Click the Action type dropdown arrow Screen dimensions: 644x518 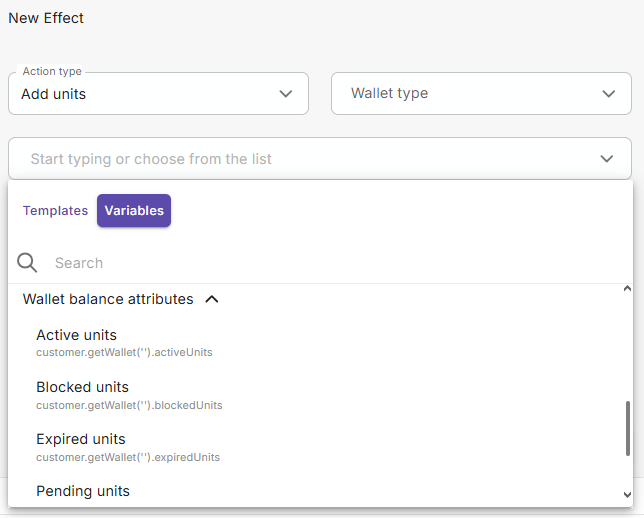[286, 94]
